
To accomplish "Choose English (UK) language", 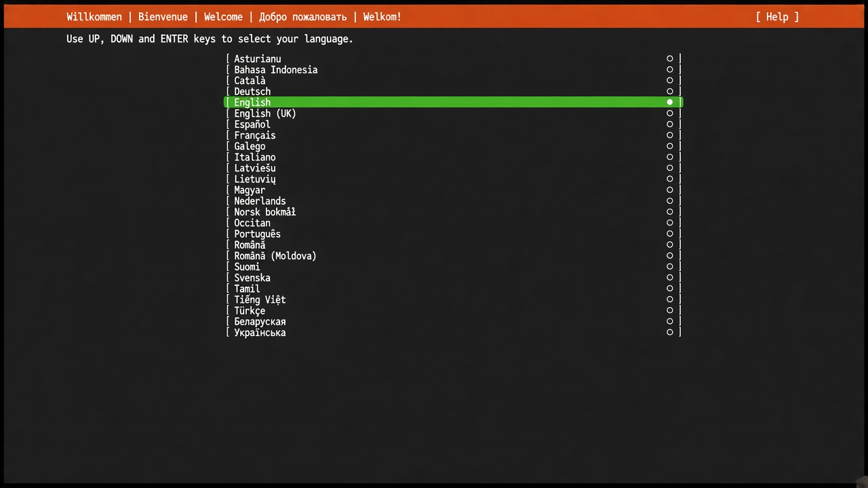I will [453, 113].
